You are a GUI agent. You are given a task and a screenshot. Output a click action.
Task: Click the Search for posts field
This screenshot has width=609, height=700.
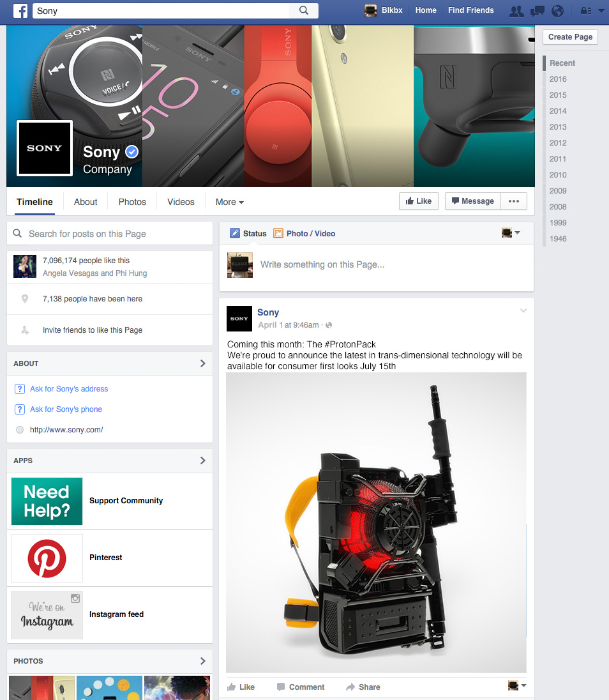coord(110,234)
